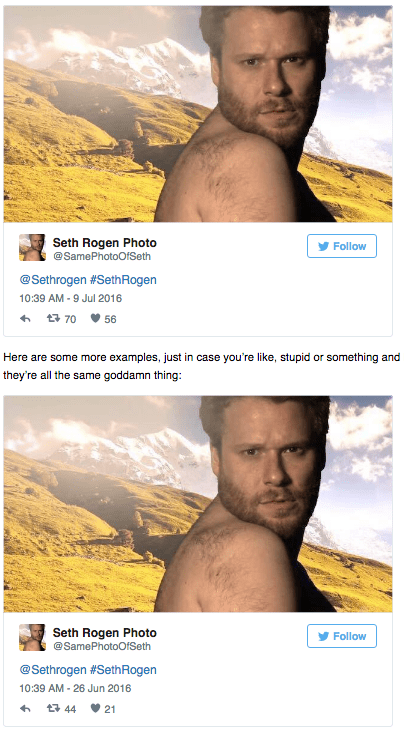Follow Seth Rogen Photo from first tweet
The image size is (404, 735).
[x=342, y=246]
